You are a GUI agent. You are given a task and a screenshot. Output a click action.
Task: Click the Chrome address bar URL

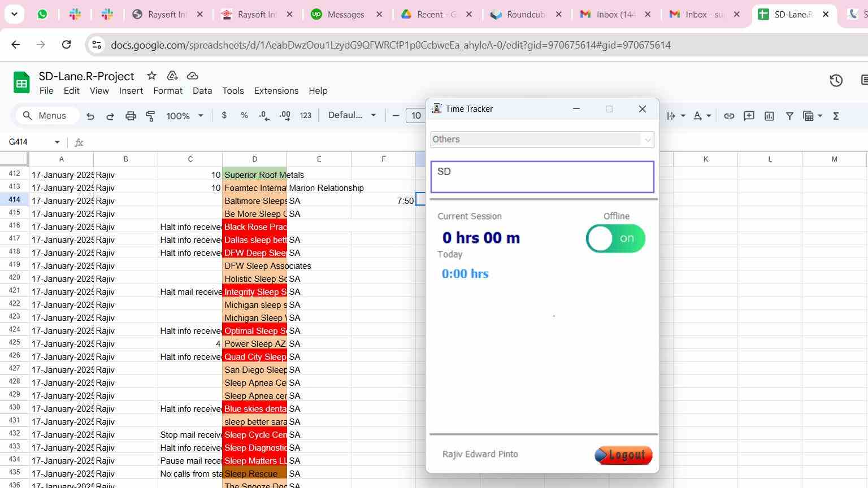click(390, 45)
